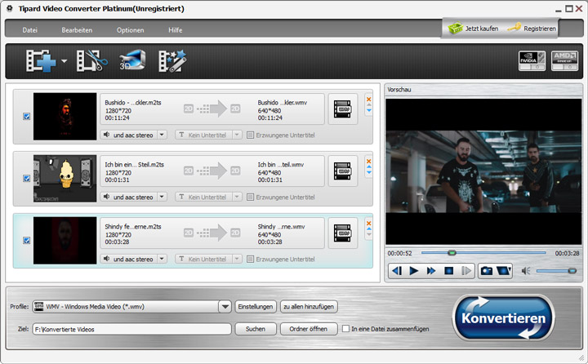Select the Shindy video thumbnail
Viewport: 588px width, 364px height.
65,241
